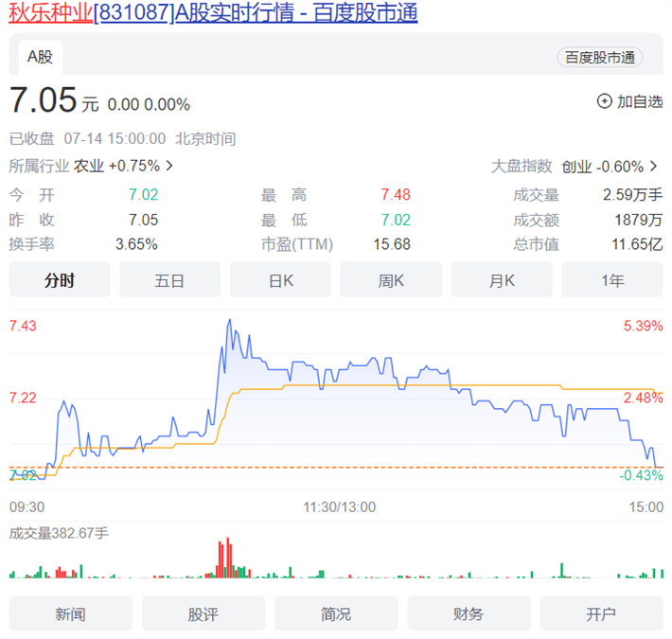The height and width of the screenshot is (639, 672).
Task: Show the 月K candlestick chart
Action: pos(502,280)
